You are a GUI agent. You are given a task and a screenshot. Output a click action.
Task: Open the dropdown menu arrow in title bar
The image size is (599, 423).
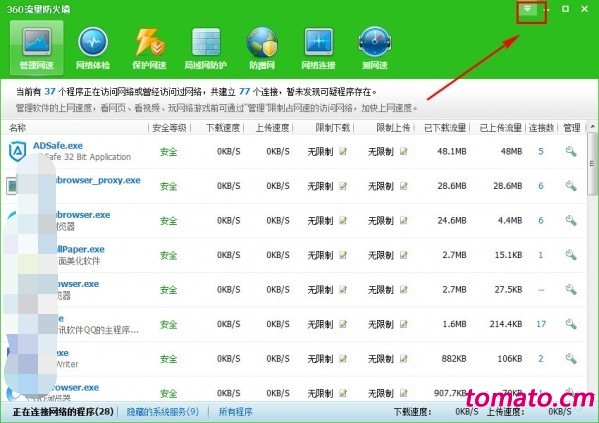click(x=527, y=9)
